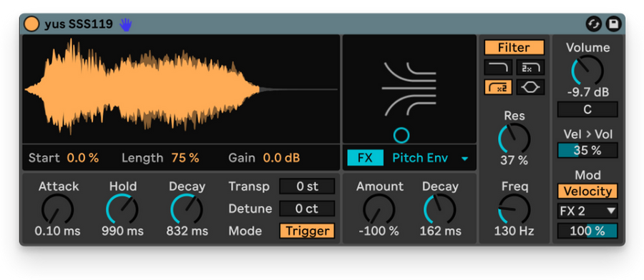
Task: Toggle the Filter button
Action: (514, 48)
